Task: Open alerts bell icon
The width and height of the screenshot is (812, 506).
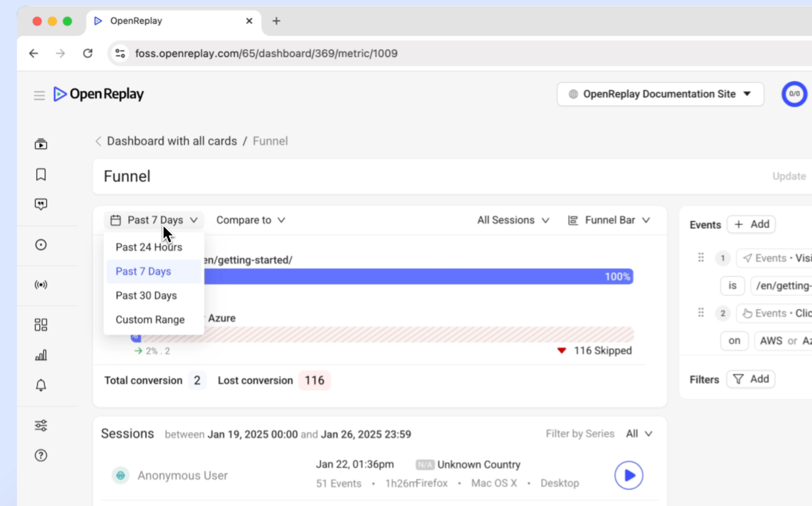Action: coord(41,385)
